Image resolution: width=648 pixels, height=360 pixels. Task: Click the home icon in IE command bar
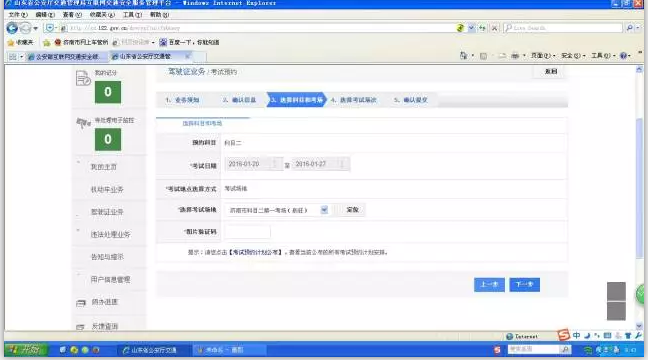click(463, 55)
